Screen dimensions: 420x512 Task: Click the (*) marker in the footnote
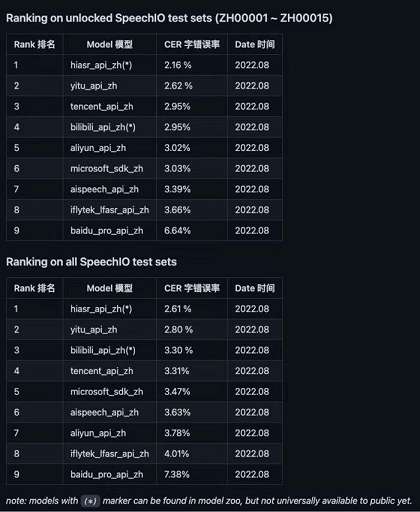pyautogui.click(x=90, y=501)
